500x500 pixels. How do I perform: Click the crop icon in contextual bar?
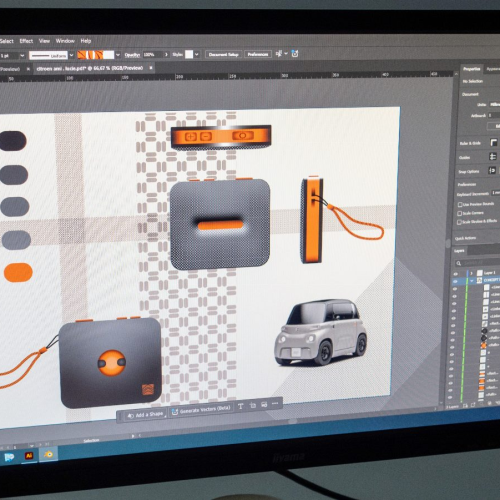(x=252, y=405)
